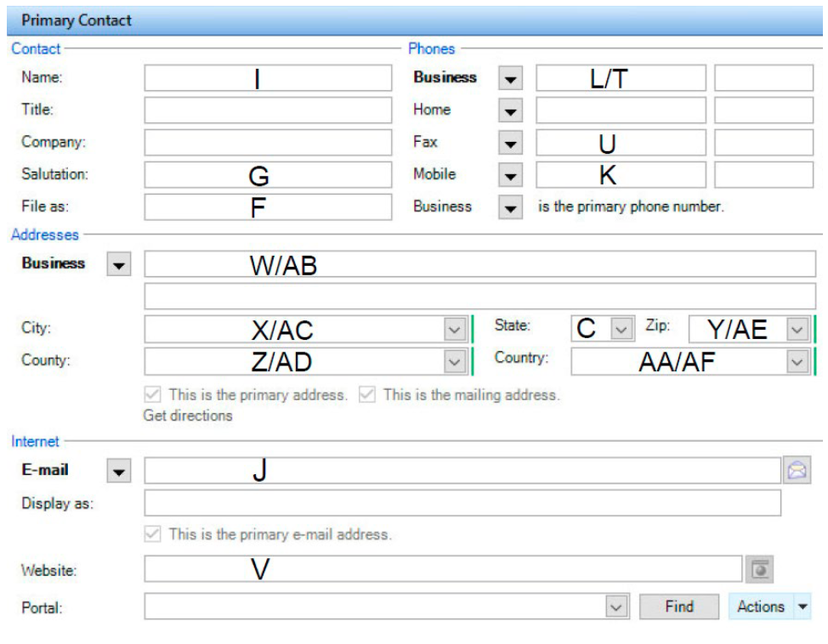Expand the Country combo box

797,362
